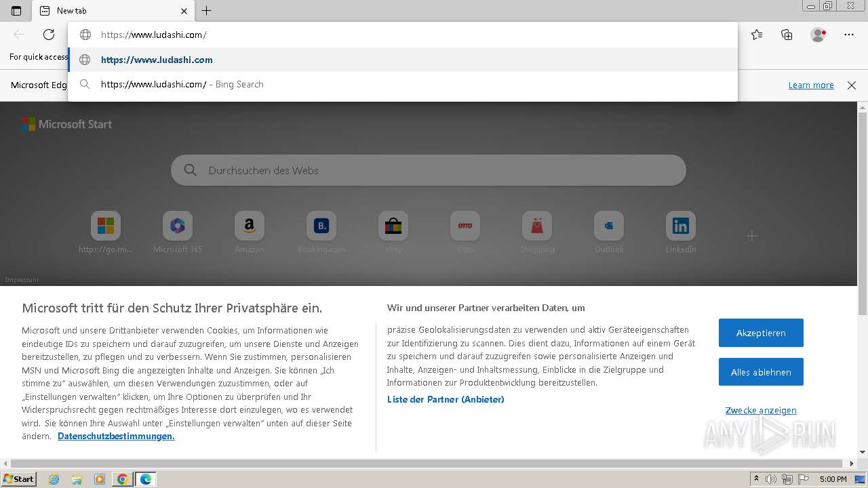Open the LinkedIn quick link tile
The image size is (868, 488).
(x=681, y=232)
